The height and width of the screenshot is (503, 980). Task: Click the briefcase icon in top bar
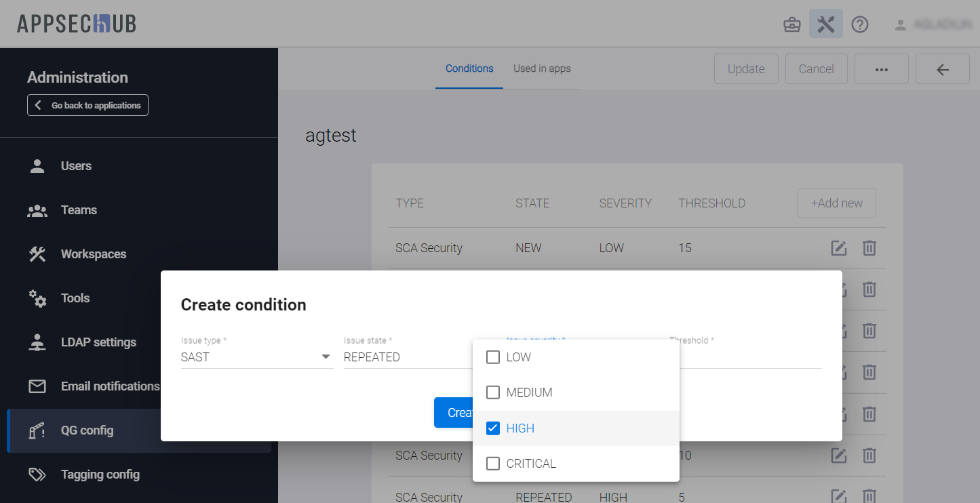tap(791, 25)
